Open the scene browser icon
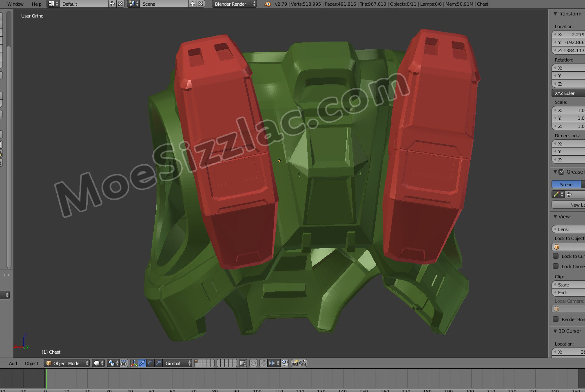 point(133,4)
